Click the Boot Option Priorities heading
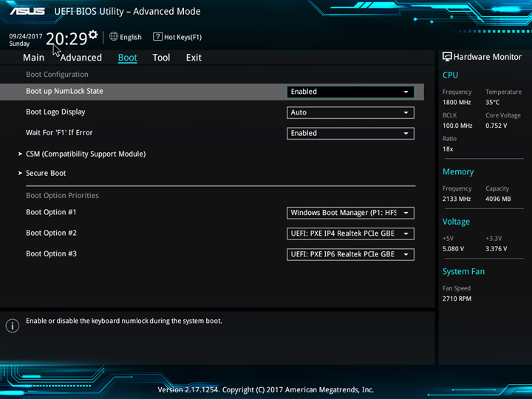Viewport: 532px width, 399px height. [62, 195]
